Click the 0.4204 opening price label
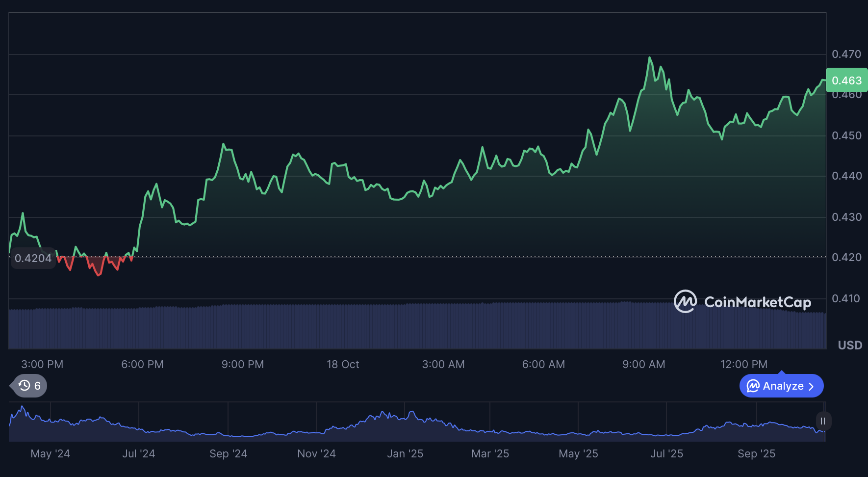The height and width of the screenshot is (477, 868). 33,258
